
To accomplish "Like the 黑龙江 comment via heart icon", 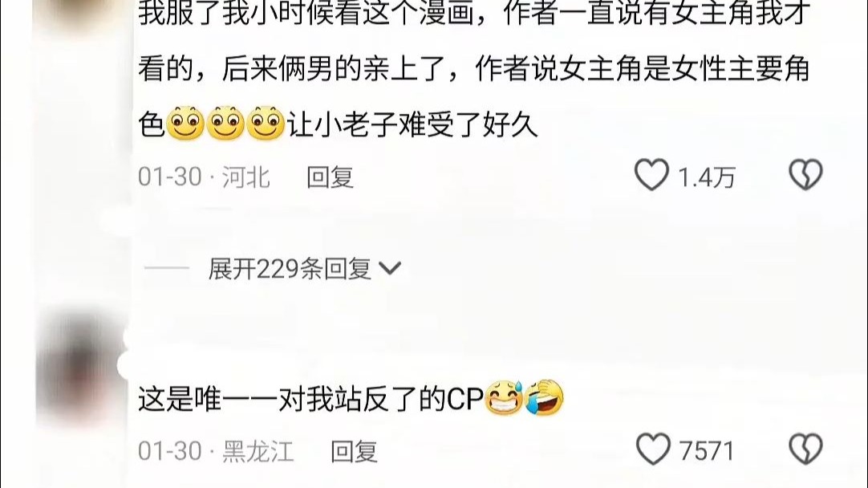I will point(653,449).
